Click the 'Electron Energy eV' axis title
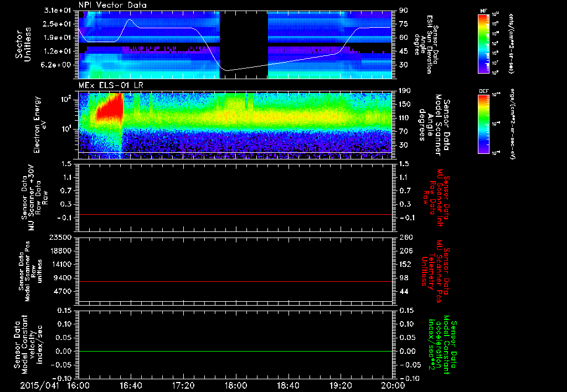Screen dimensions: 567x392 (40, 125)
